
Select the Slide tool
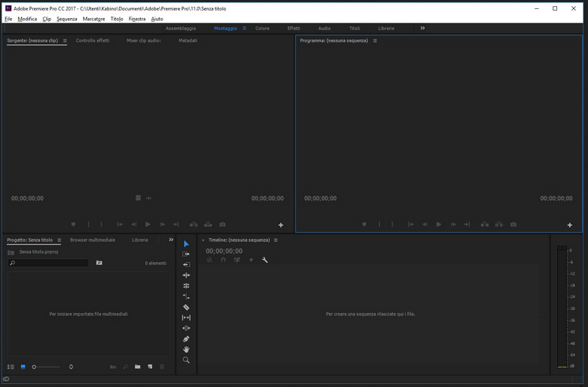(186, 328)
